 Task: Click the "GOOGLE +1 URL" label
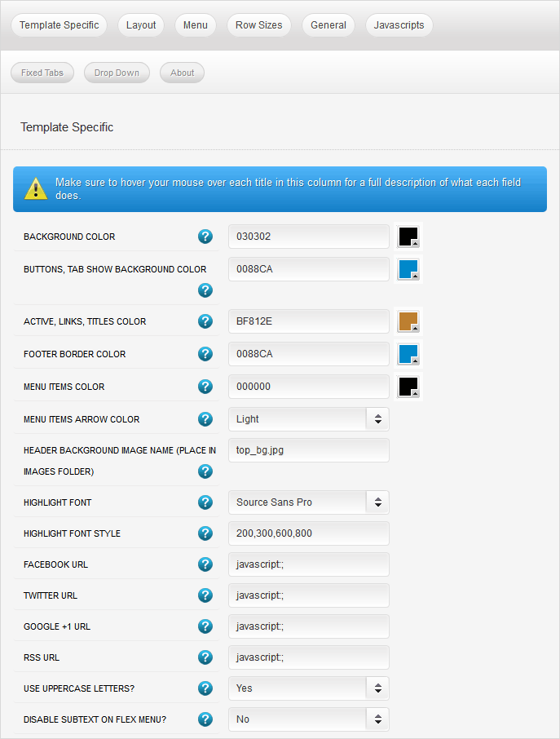click(57, 626)
